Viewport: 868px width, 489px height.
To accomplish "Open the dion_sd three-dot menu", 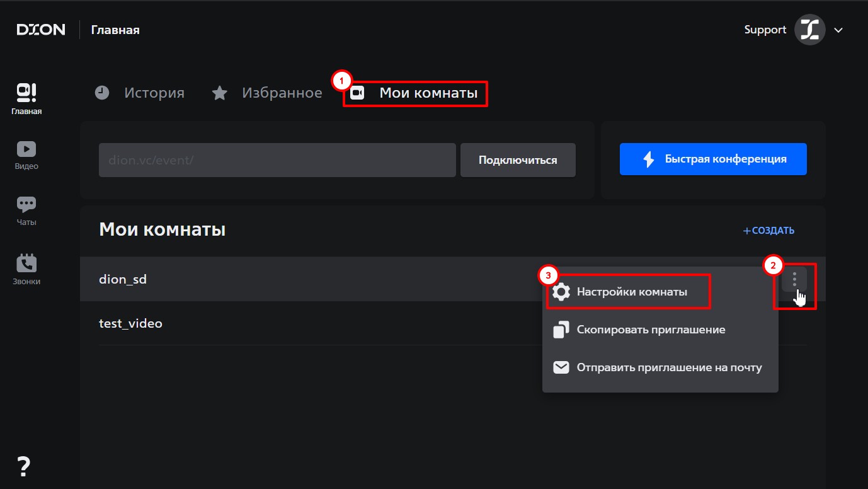I will (x=794, y=279).
